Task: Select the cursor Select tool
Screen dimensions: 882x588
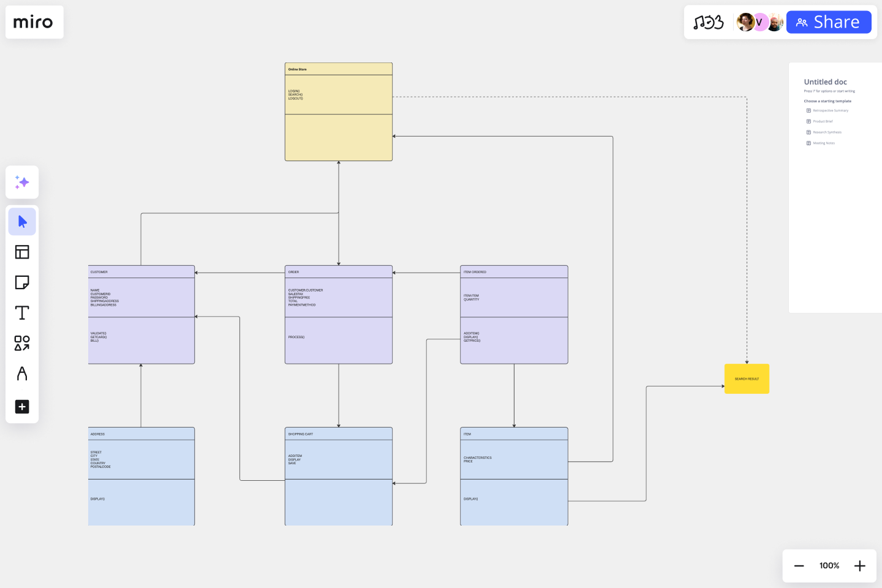Action: tap(22, 221)
